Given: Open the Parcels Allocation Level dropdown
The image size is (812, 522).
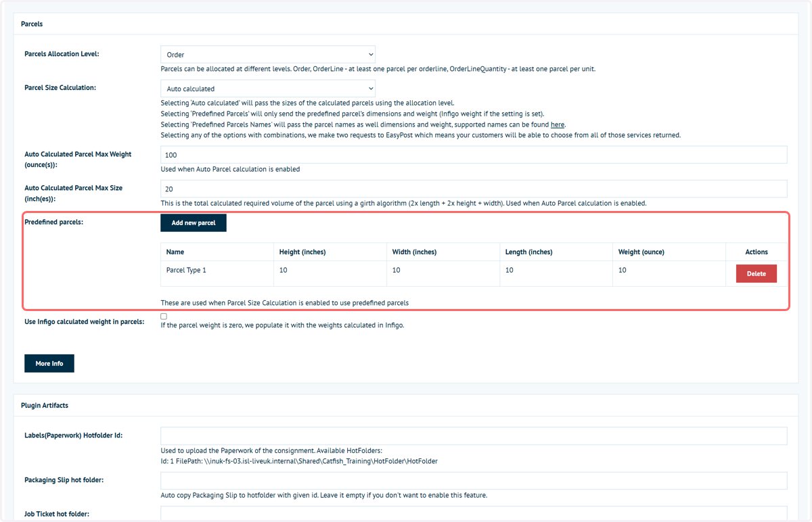Looking at the screenshot, I should (x=267, y=54).
